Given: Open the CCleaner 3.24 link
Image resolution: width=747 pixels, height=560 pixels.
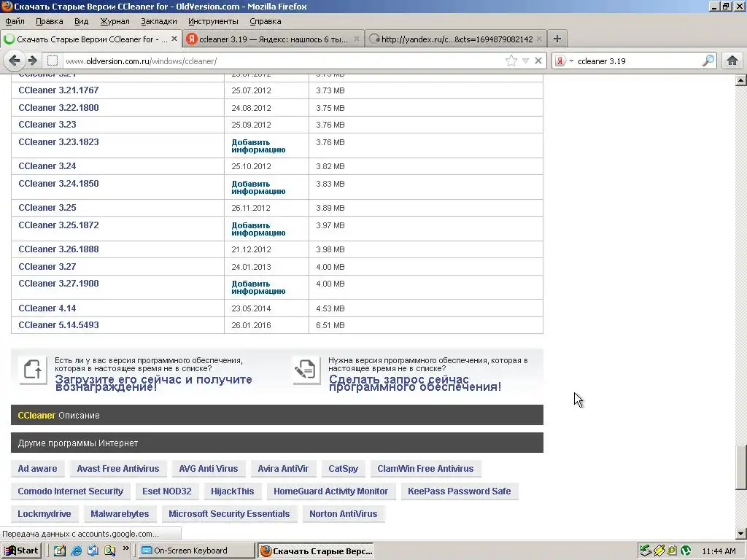Looking at the screenshot, I should (47, 166).
